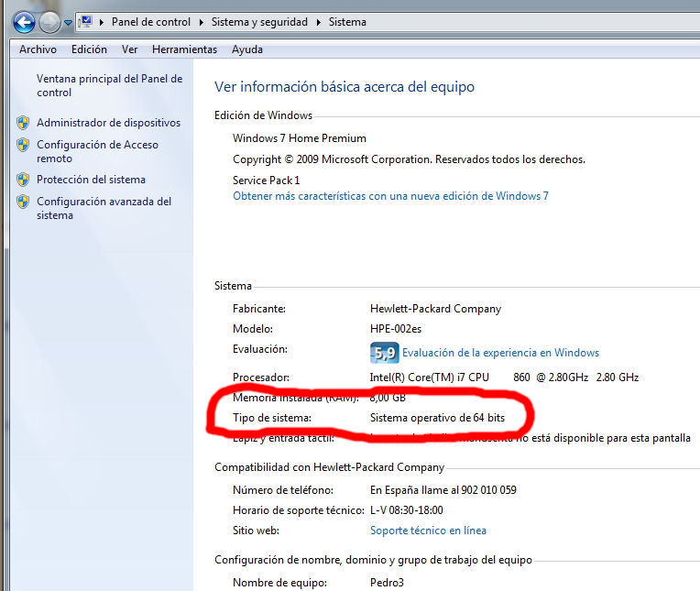Click the Back navigation arrow button
The height and width of the screenshot is (591, 700).
click(24, 22)
